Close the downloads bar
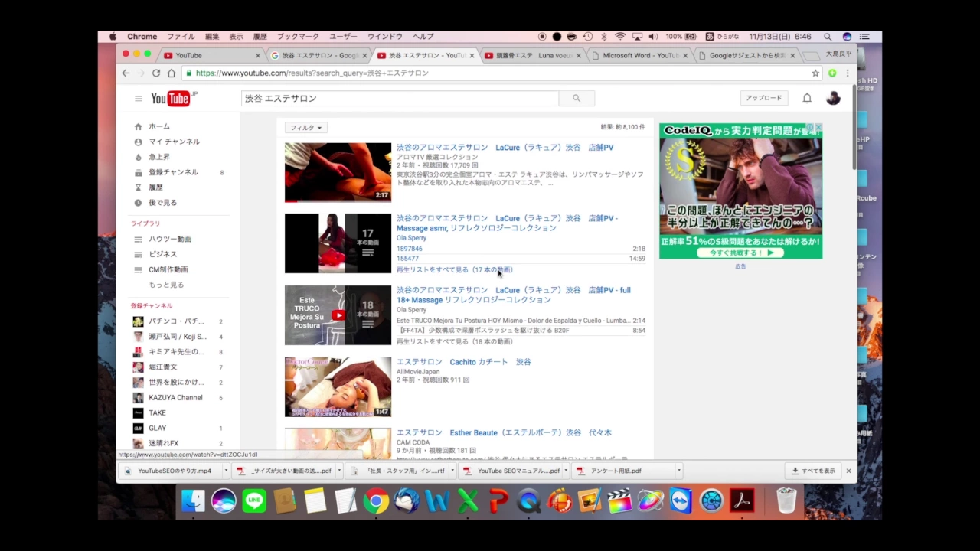Image resolution: width=980 pixels, height=551 pixels. point(848,471)
